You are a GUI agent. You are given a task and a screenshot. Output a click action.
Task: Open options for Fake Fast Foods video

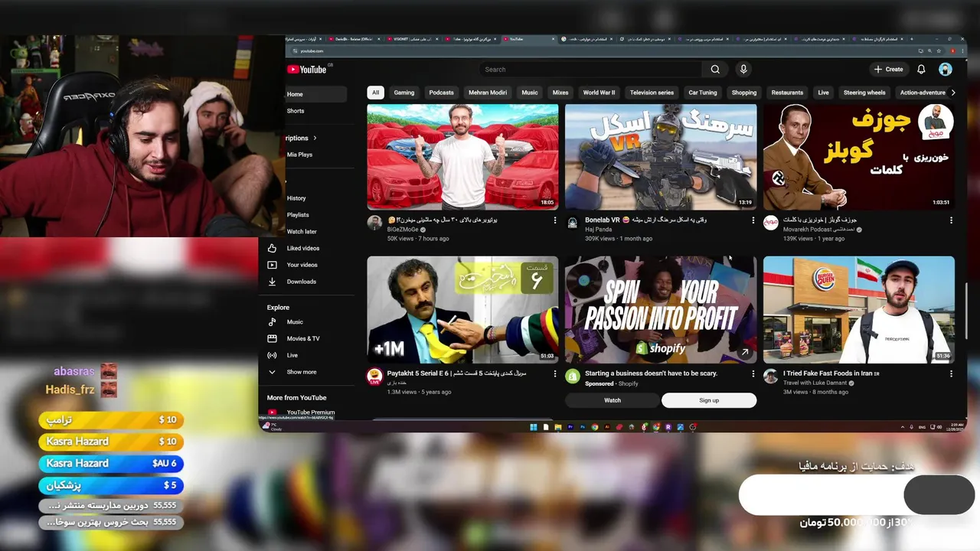coord(952,374)
